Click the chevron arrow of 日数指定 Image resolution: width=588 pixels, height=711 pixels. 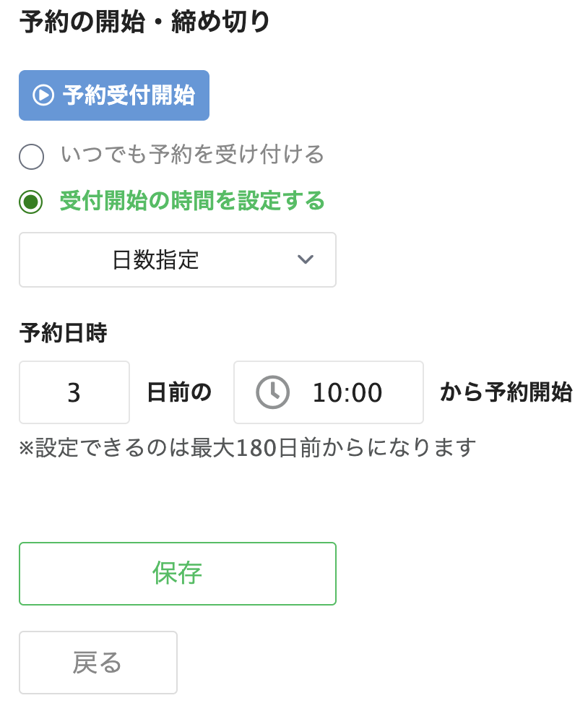click(305, 259)
